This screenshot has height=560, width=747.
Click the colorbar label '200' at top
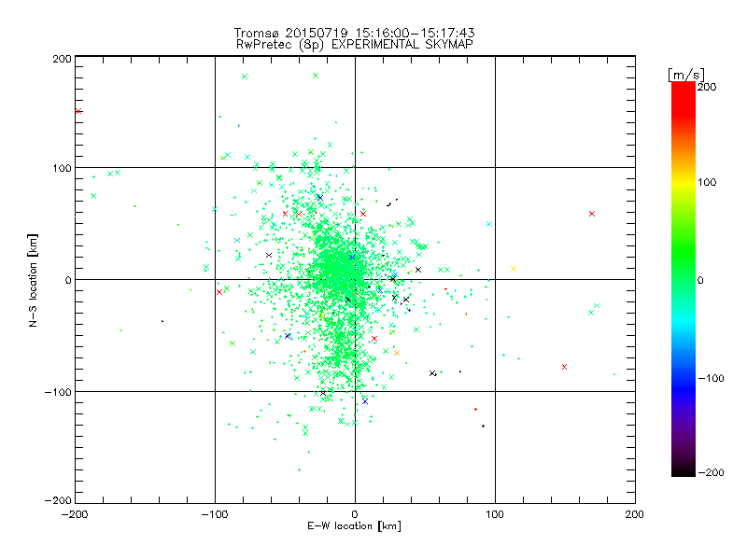pyautogui.click(x=707, y=87)
